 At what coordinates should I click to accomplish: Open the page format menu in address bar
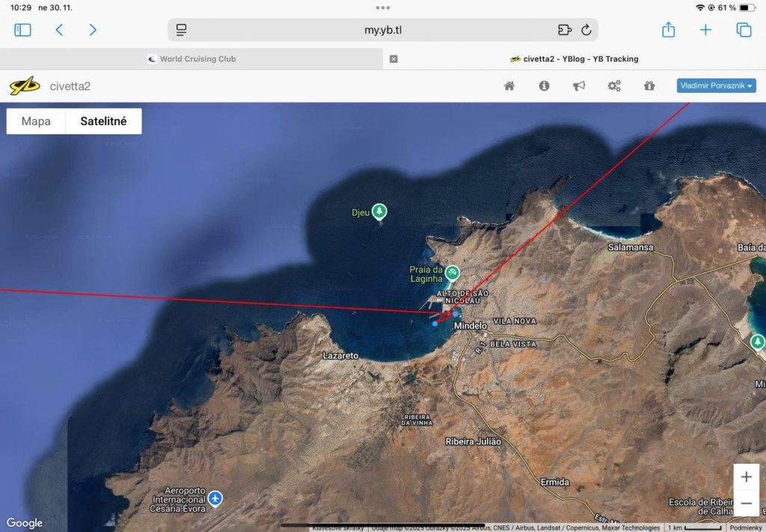point(181,30)
